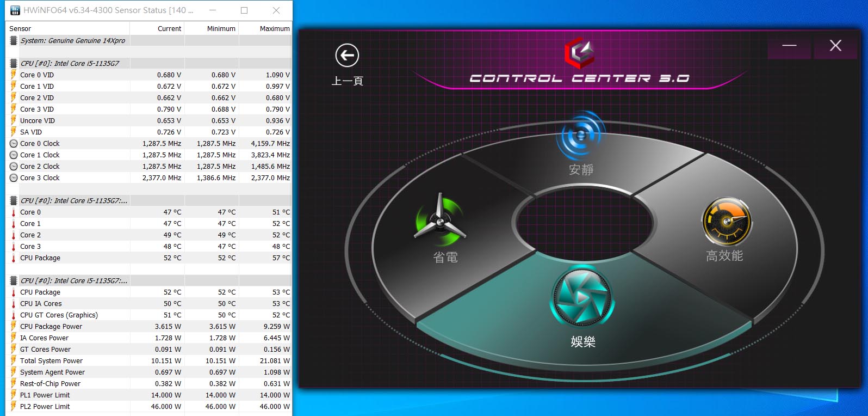
Task: Close the Control Center 3.0 window
Action: coord(835,46)
